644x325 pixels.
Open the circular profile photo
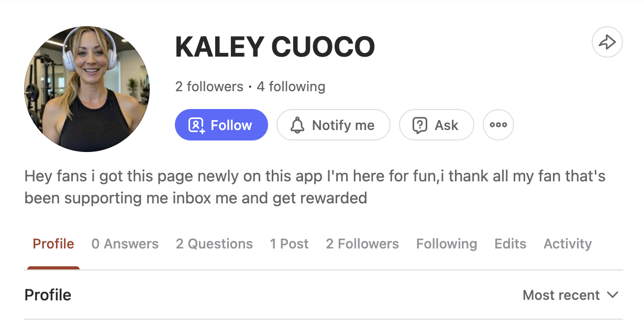click(x=87, y=89)
